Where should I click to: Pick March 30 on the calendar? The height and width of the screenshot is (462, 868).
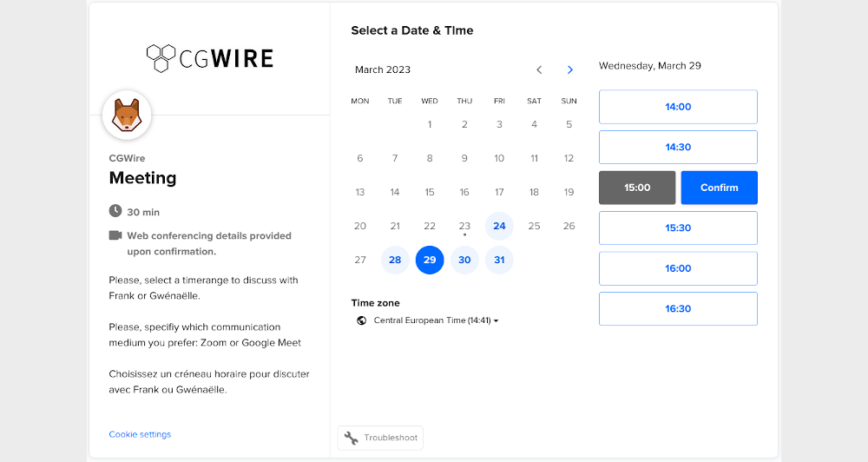pyautogui.click(x=464, y=260)
